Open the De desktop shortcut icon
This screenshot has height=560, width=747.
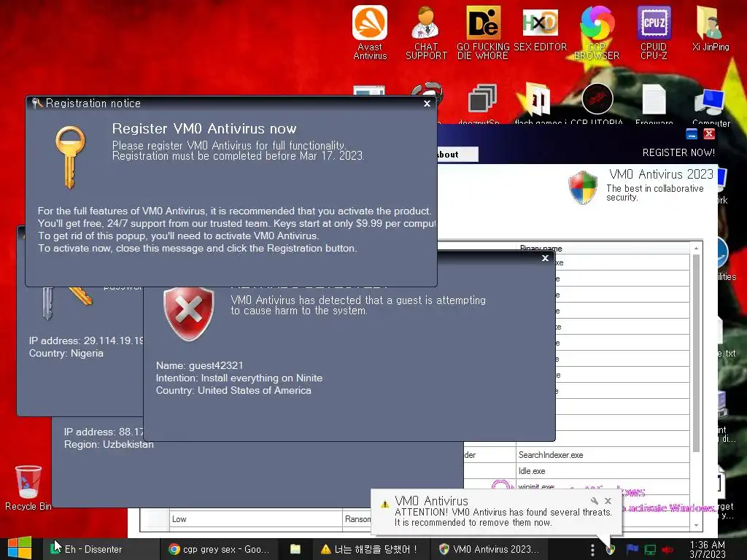pyautogui.click(x=483, y=32)
